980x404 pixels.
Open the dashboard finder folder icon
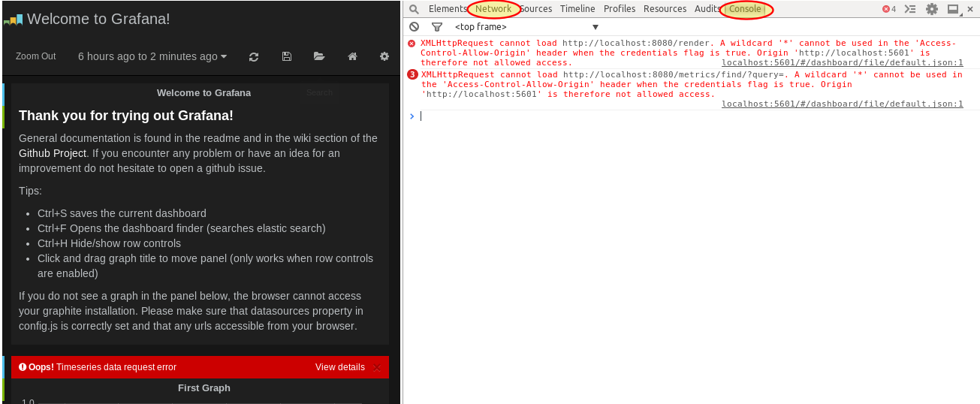[x=319, y=56]
